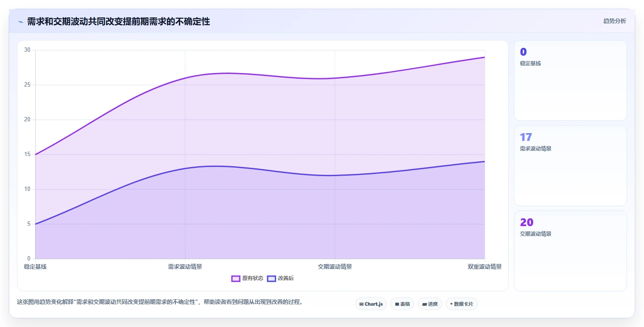Click the 需求波动情景 x-axis label
This screenshot has height=327, width=644.
click(185, 267)
